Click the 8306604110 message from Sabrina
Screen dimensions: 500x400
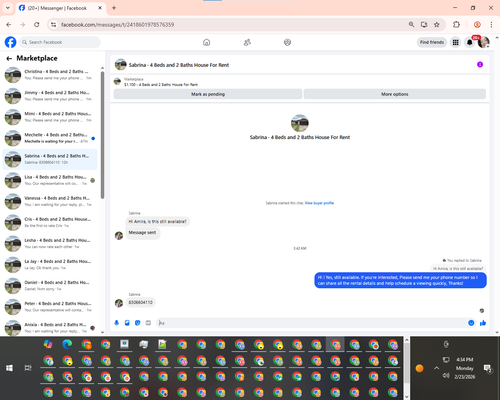point(140,302)
